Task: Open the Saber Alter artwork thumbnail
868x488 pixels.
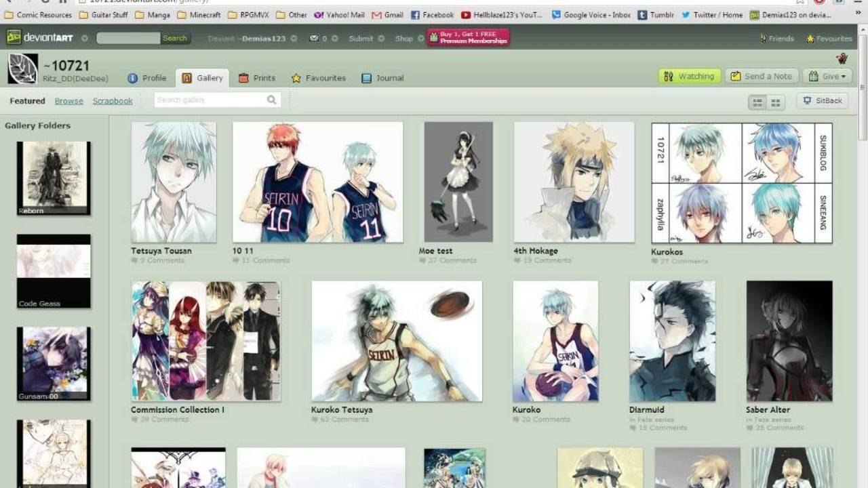Action: point(789,341)
